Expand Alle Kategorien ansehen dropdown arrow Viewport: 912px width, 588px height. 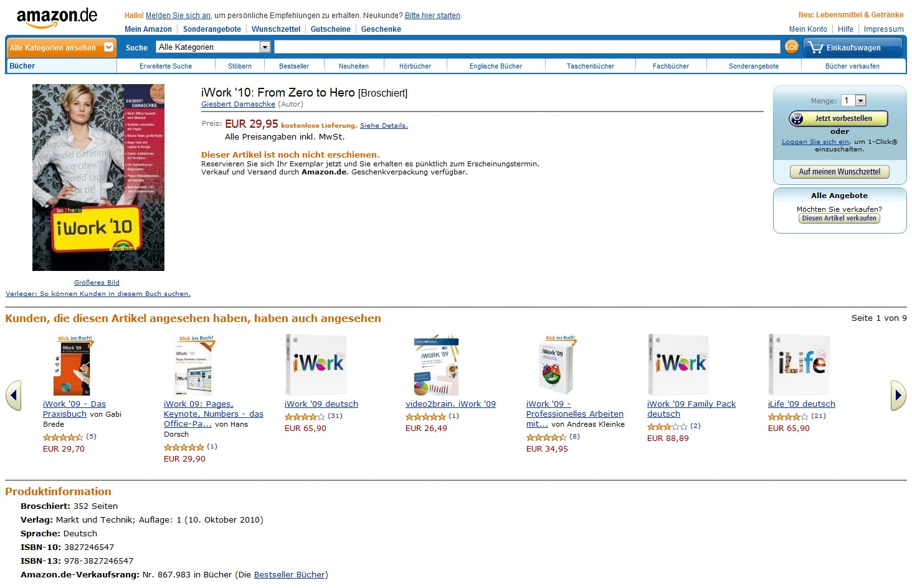(x=109, y=47)
